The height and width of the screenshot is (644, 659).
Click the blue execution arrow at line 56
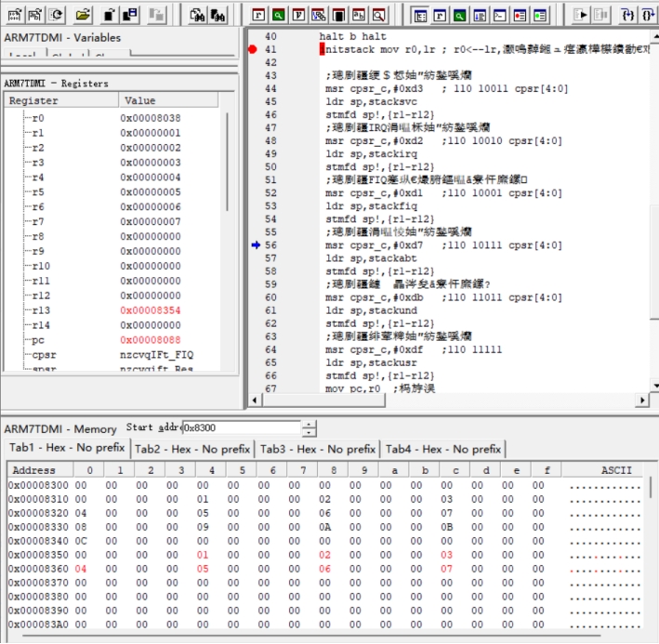click(256, 245)
